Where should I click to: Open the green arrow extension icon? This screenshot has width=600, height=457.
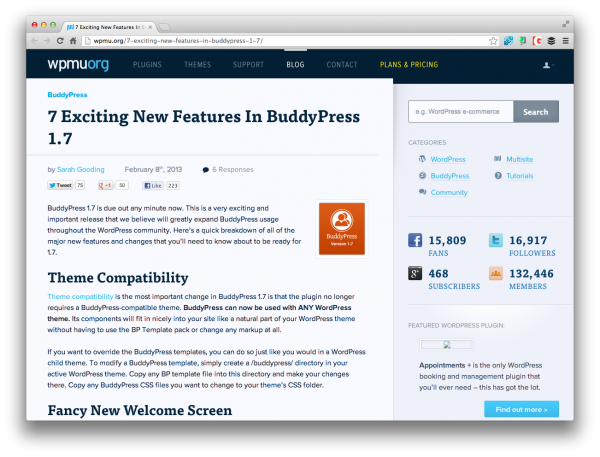click(x=522, y=41)
